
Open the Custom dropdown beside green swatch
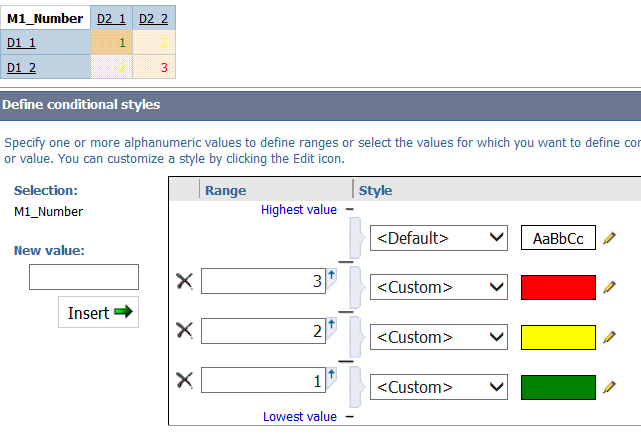click(x=439, y=387)
